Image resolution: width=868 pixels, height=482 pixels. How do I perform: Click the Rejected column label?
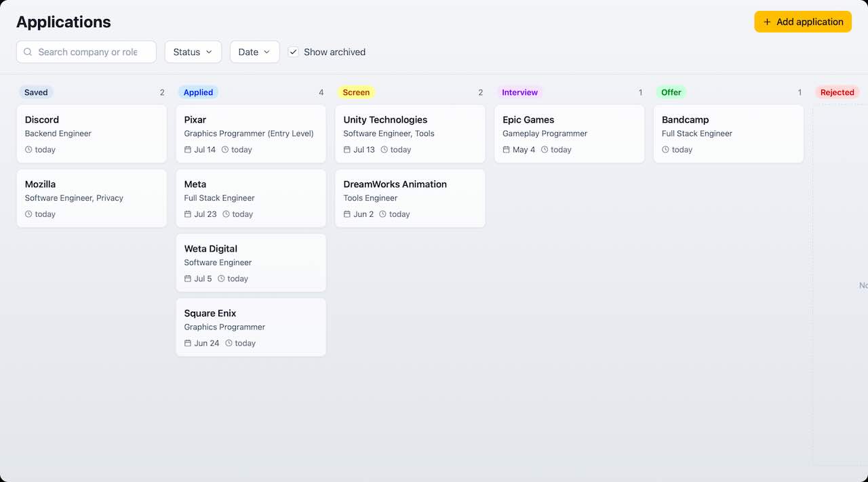pyautogui.click(x=837, y=92)
